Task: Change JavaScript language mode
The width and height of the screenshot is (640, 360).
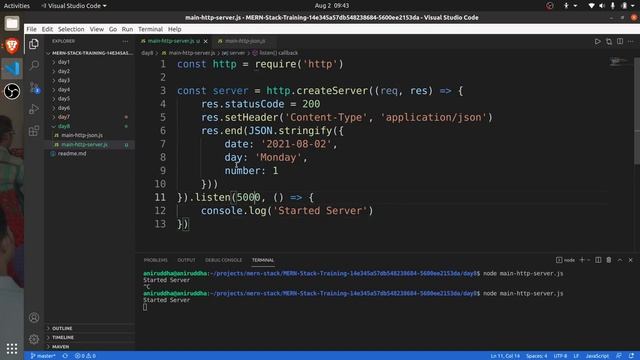Action: click(x=597, y=356)
